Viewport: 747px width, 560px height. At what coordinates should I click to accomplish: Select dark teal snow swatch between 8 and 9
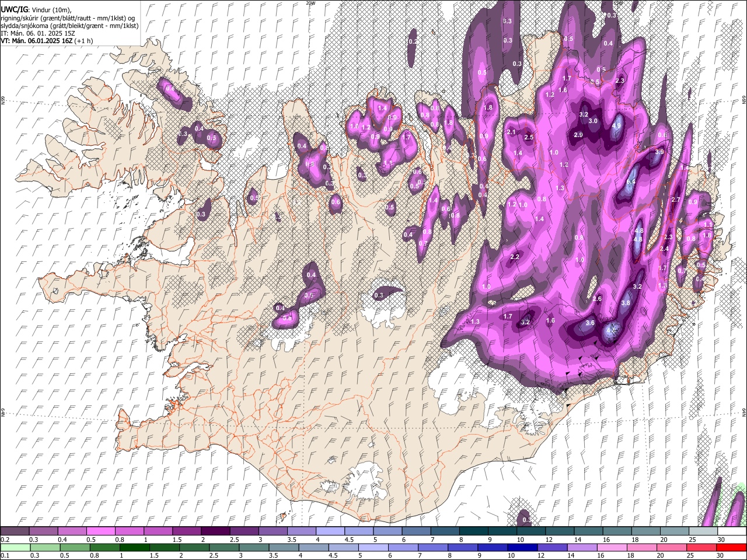474,531
